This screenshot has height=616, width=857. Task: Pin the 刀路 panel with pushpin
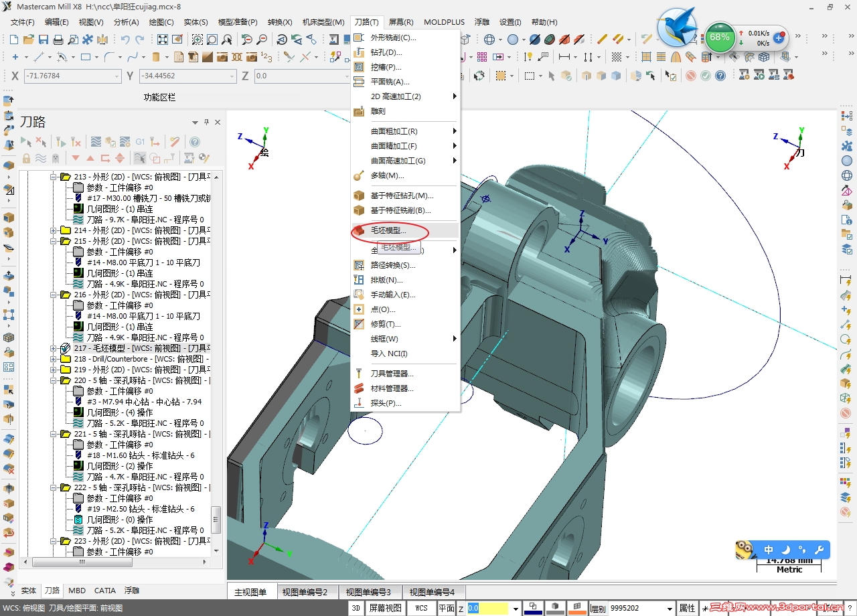coord(207,122)
